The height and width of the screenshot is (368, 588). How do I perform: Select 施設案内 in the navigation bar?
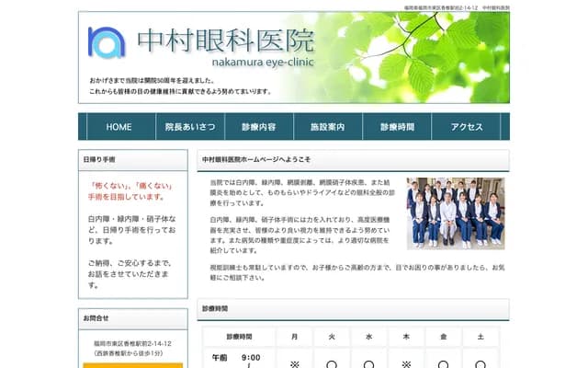[x=328, y=127]
